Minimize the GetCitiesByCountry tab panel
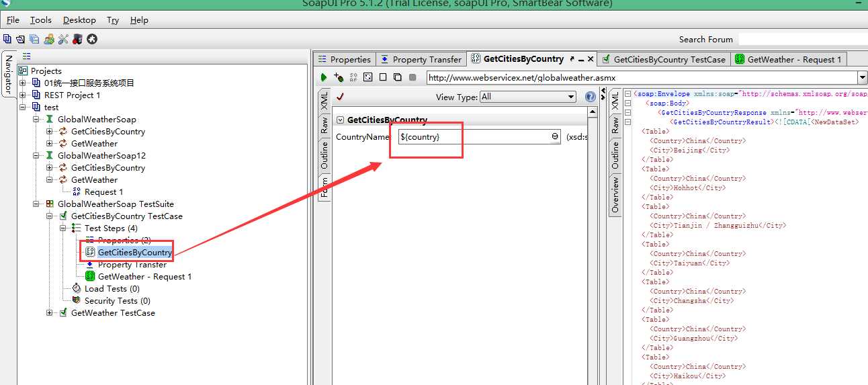 (581, 59)
